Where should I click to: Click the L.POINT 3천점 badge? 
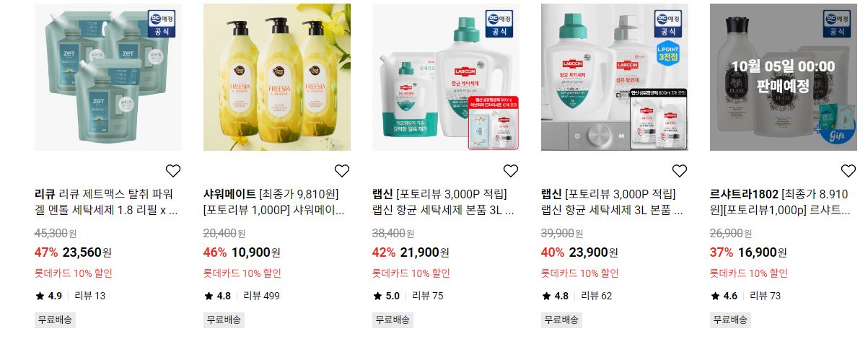click(x=669, y=52)
